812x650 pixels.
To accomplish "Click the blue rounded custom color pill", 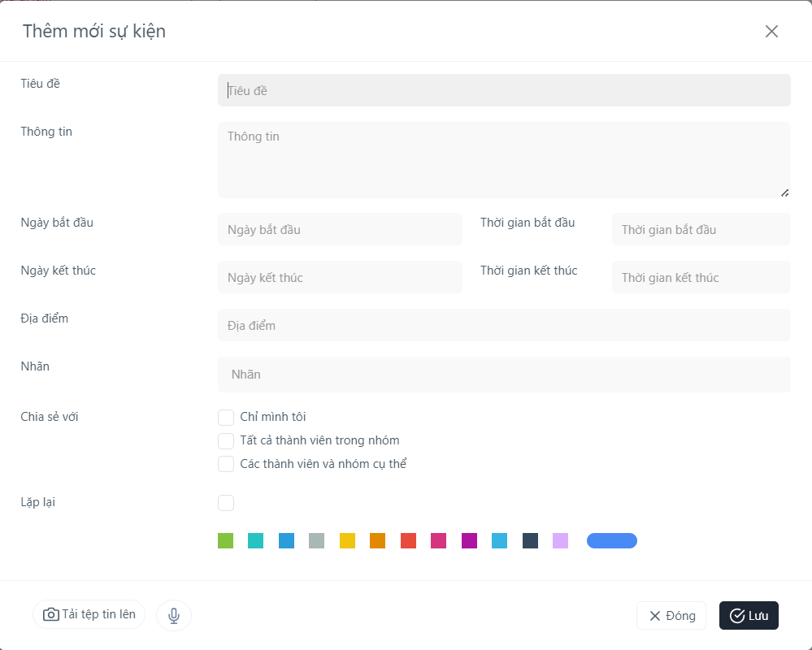I will point(612,541).
